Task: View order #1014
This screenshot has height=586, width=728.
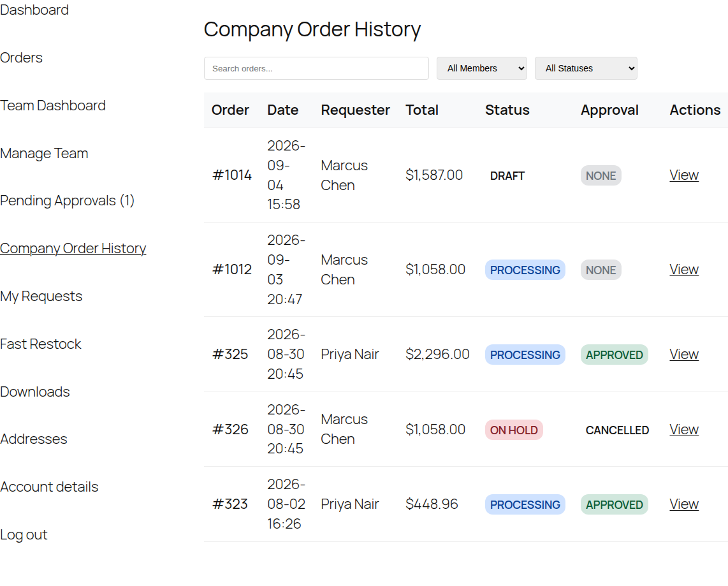Action: click(x=684, y=175)
